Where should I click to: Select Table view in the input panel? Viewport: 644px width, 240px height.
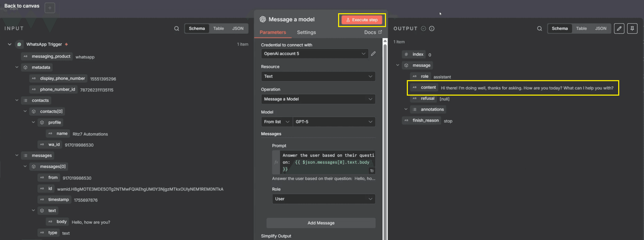tap(219, 28)
